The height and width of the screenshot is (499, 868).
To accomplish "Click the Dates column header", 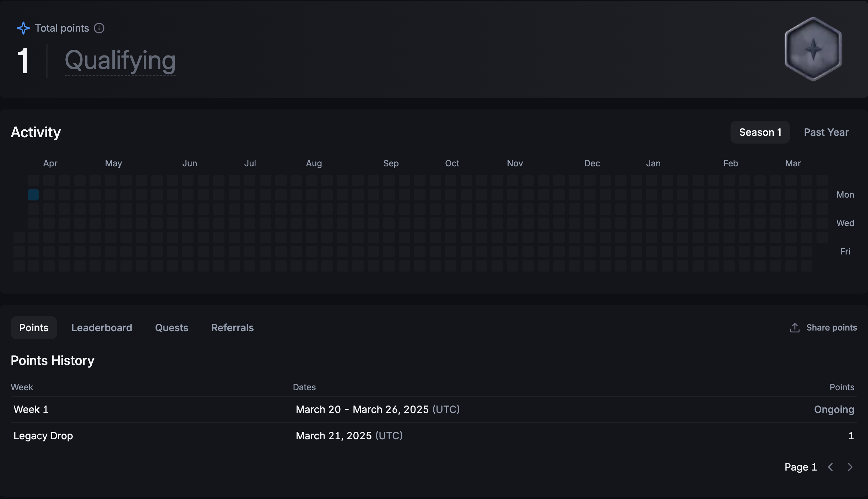I will point(304,387).
